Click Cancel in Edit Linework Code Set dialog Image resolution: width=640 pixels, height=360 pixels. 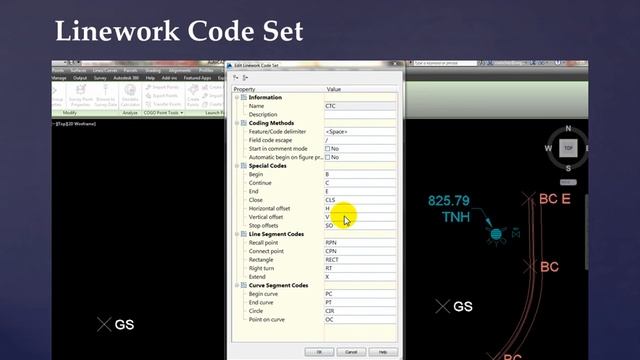(351, 352)
